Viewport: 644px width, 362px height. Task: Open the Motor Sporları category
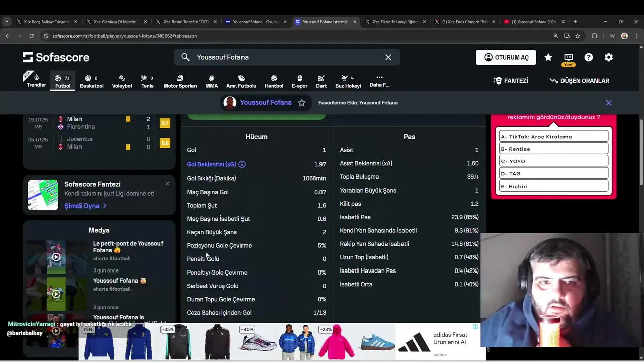pyautogui.click(x=180, y=81)
